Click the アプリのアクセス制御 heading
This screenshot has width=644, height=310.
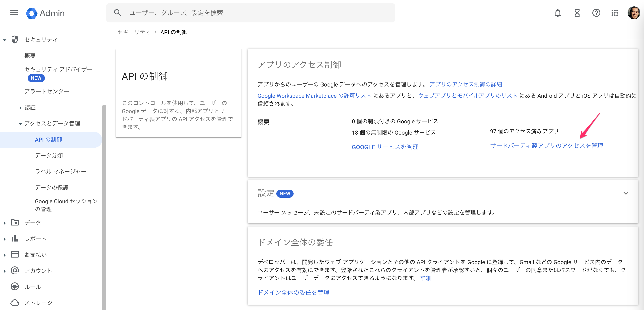pos(299,64)
